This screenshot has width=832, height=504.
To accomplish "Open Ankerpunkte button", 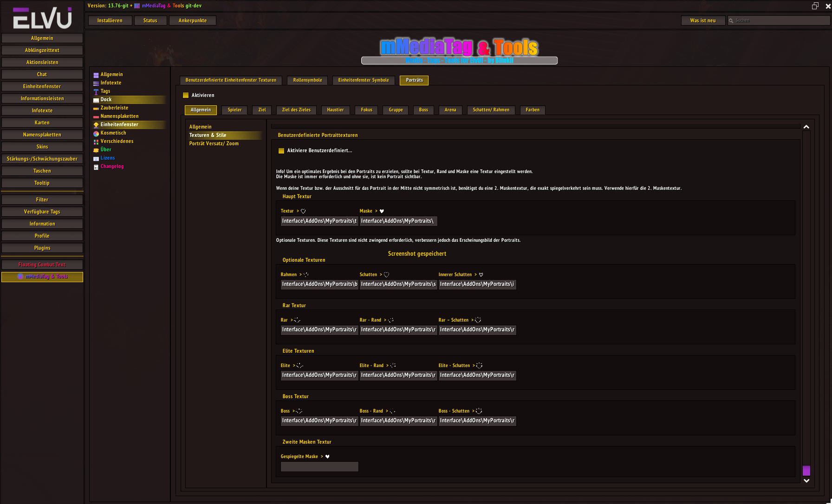I will point(193,20).
